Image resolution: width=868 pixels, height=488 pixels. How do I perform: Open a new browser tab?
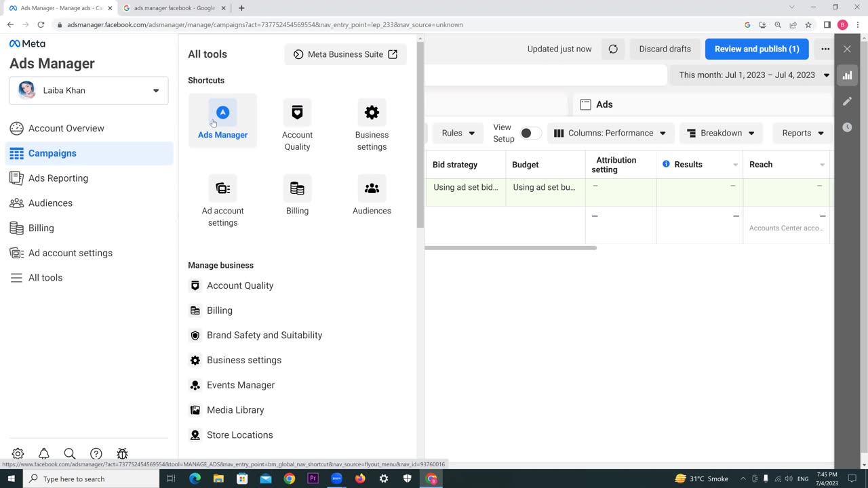click(x=241, y=8)
